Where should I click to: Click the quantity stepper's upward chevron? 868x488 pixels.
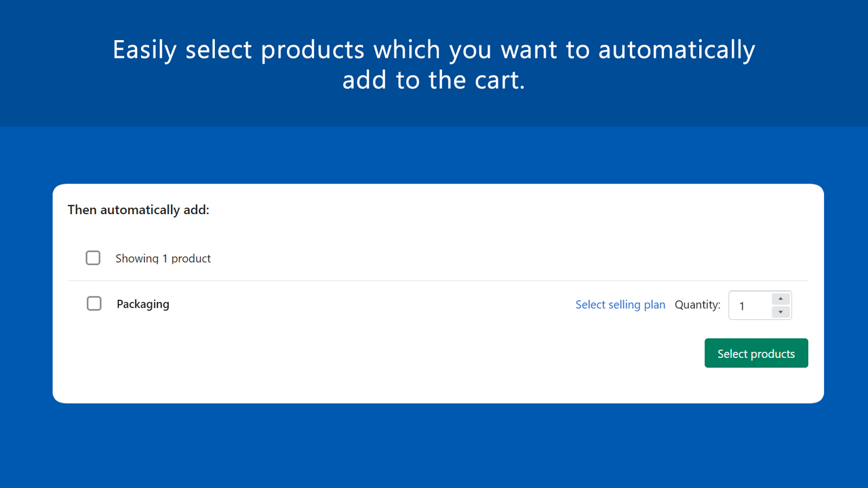(x=780, y=299)
